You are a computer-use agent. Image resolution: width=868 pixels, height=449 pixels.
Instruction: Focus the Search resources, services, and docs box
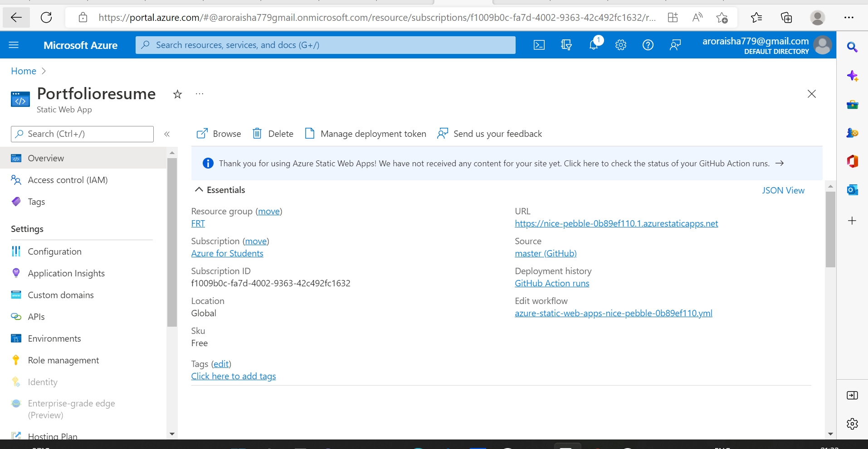click(325, 45)
